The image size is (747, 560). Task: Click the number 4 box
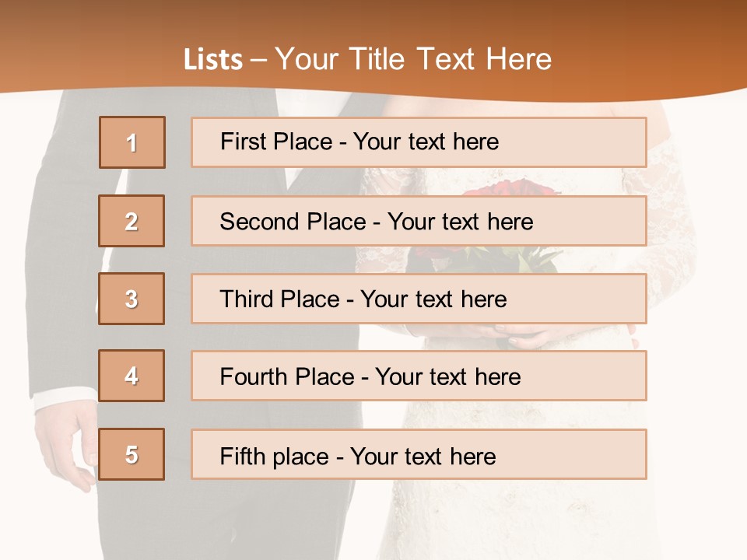point(132,376)
